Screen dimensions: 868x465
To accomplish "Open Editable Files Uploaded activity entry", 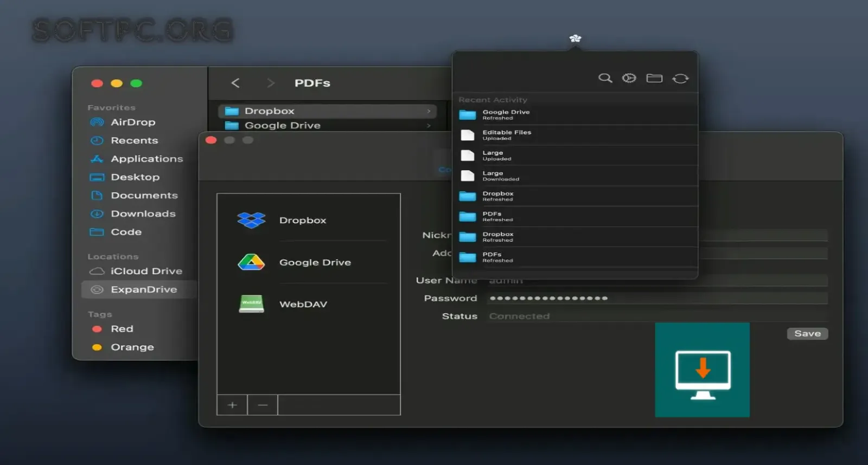I will [575, 135].
